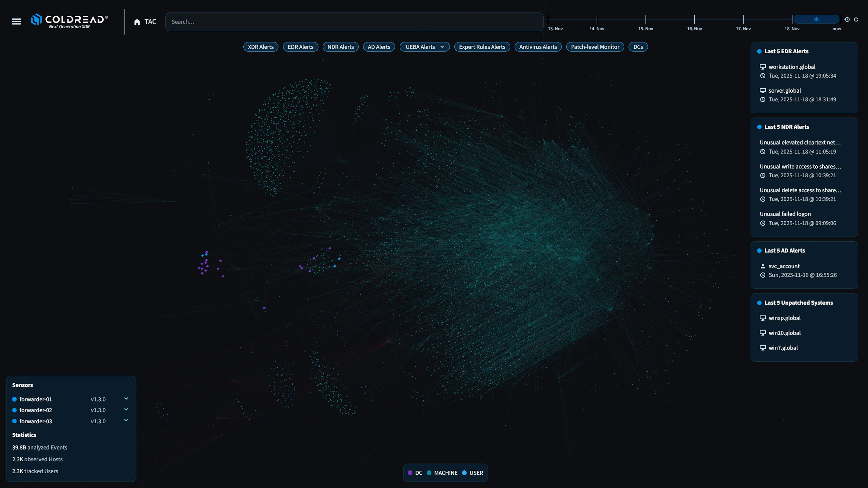Screen dimensions: 868x488
Task: Select 13. Nov marker on timeline
Action: [x=555, y=29]
